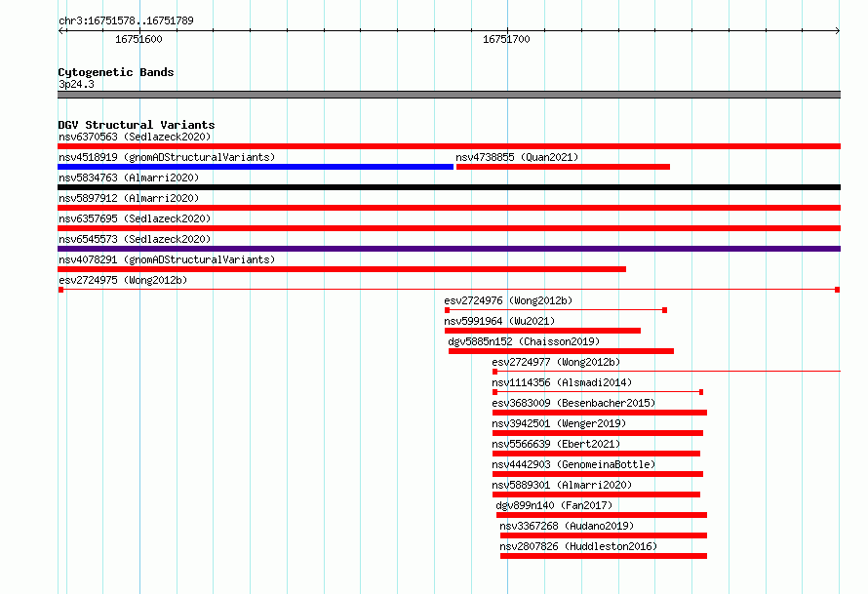This screenshot has height=594, width=868.
Task: Open variant nsv2807826 (Huddleston2016) label
Action: pos(578,546)
